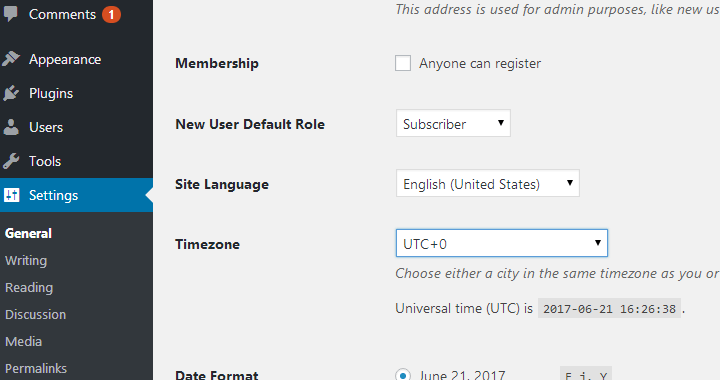Click the Comments speech bubble icon
This screenshot has width=720, height=380.
(10, 14)
